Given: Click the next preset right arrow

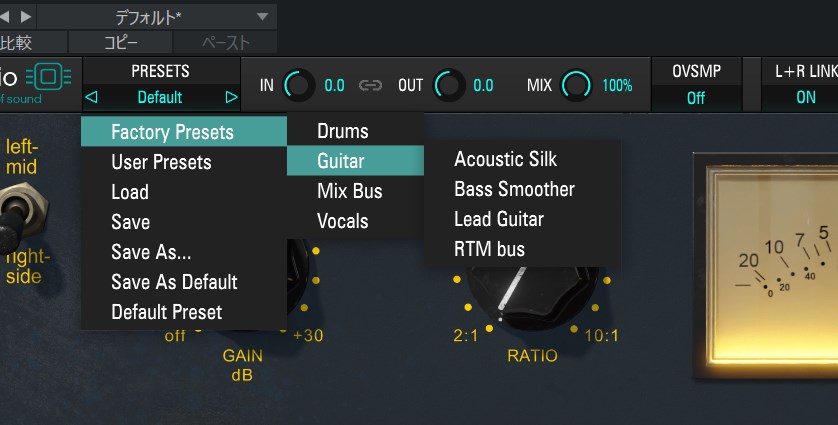Looking at the screenshot, I should 231,98.
